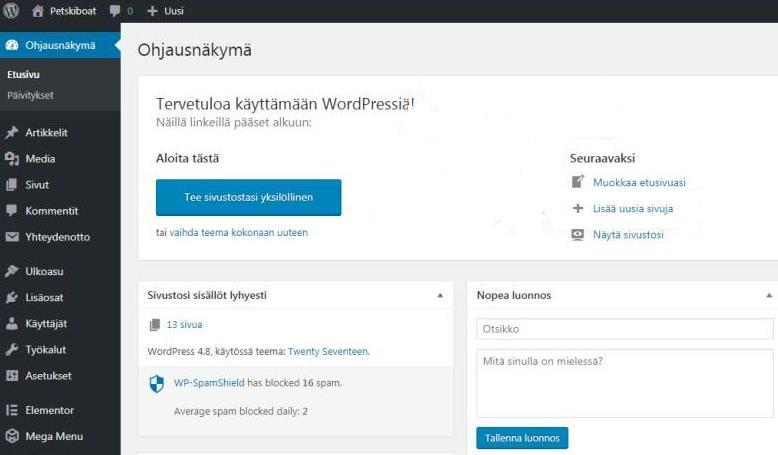Click the Käyttäjät user icon

[x=12, y=324]
